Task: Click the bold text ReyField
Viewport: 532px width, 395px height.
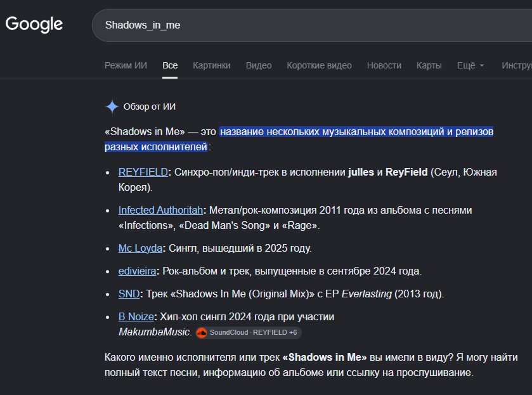Action: click(x=406, y=172)
